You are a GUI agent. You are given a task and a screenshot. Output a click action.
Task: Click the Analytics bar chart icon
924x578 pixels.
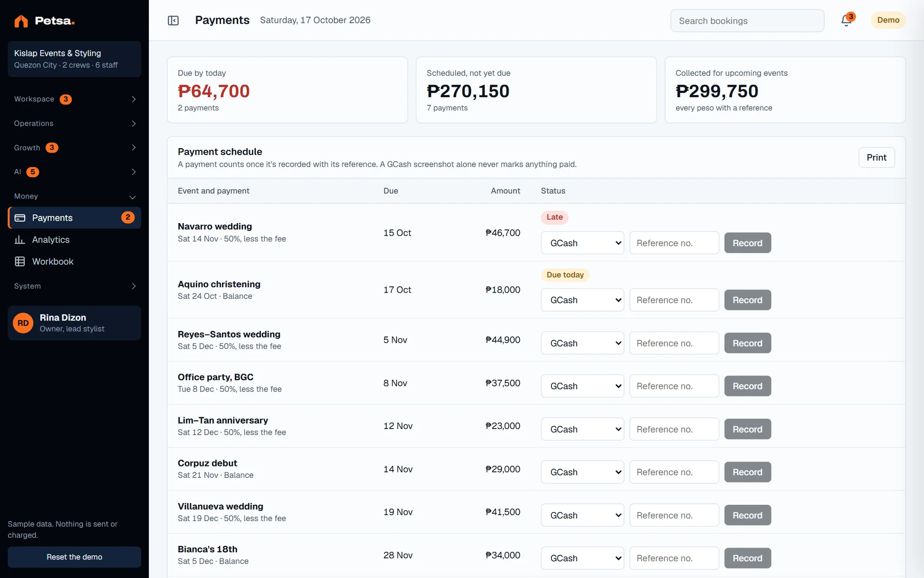[20, 240]
